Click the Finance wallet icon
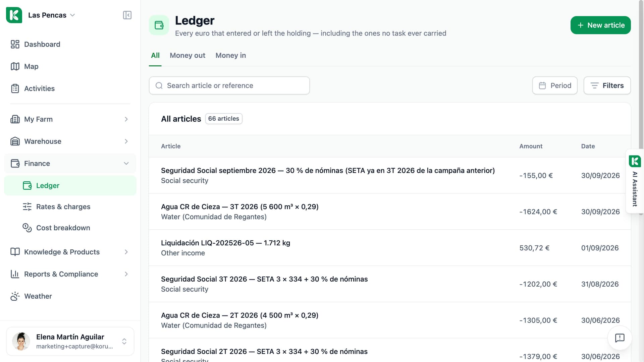Screen dimensions: 644x362 click(15, 164)
